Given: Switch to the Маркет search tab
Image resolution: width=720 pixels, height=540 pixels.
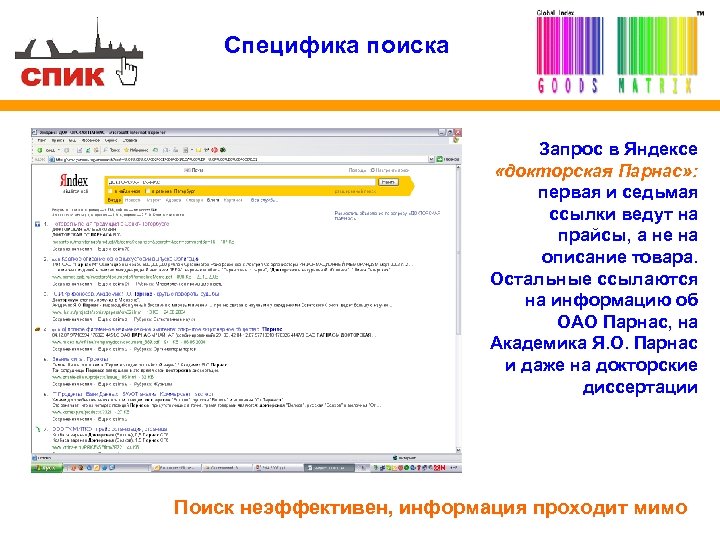Looking at the screenshot, I should click(x=153, y=200).
